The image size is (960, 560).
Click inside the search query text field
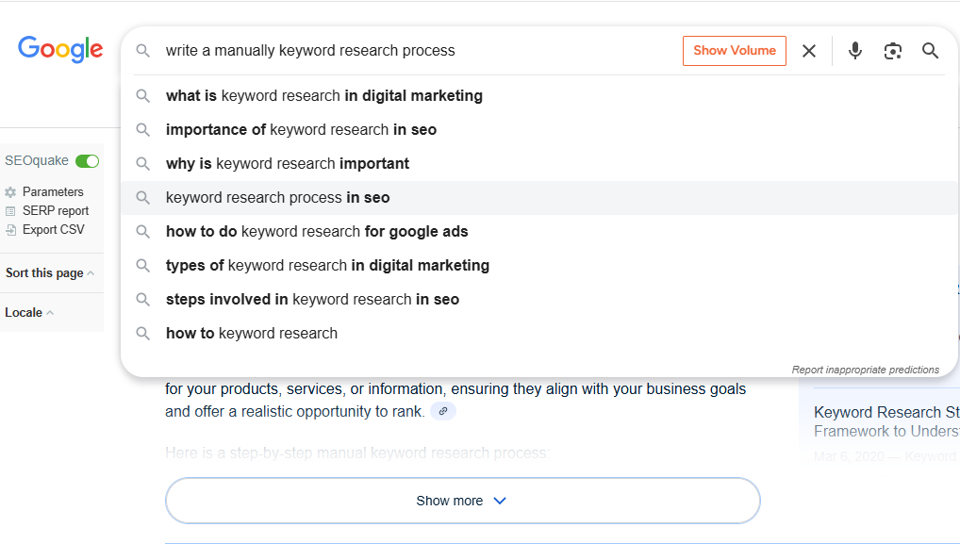coord(415,51)
